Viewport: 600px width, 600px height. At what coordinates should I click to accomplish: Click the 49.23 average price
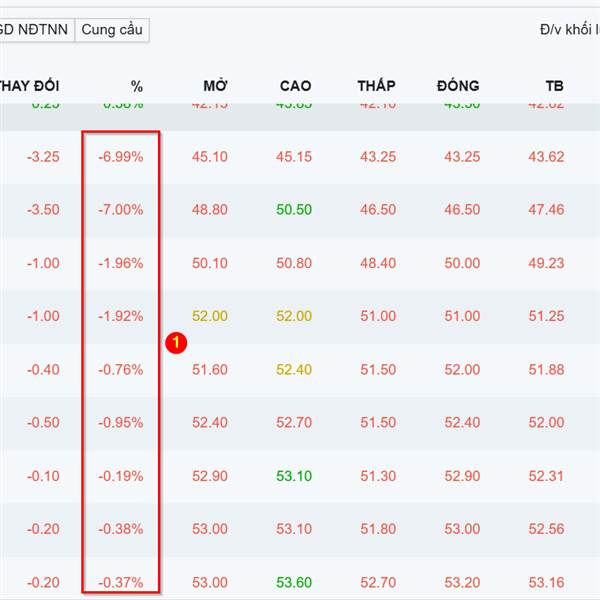click(546, 263)
